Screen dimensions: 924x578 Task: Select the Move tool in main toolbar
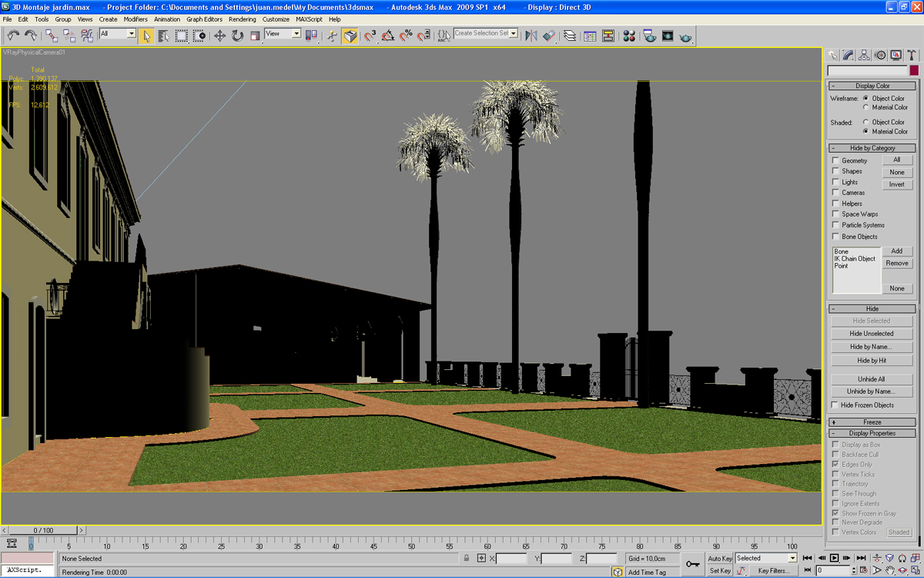219,35
